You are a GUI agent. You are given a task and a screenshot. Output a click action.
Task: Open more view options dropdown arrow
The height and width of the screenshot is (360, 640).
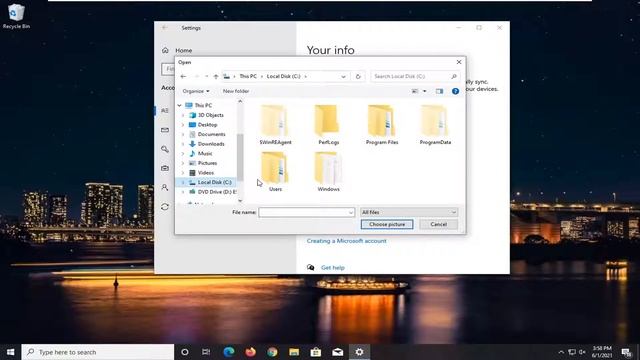pyautogui.click(x=424, y=91)
